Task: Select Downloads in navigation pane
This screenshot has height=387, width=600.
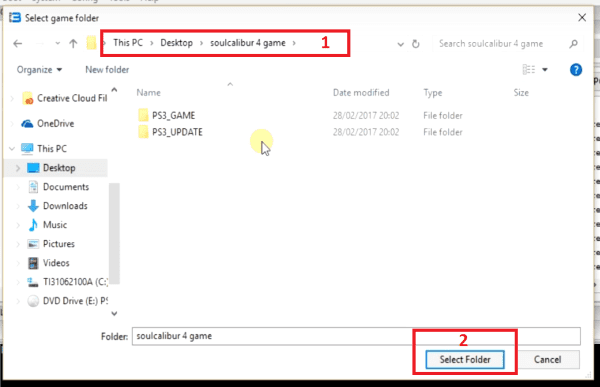Action: point(65,206)
